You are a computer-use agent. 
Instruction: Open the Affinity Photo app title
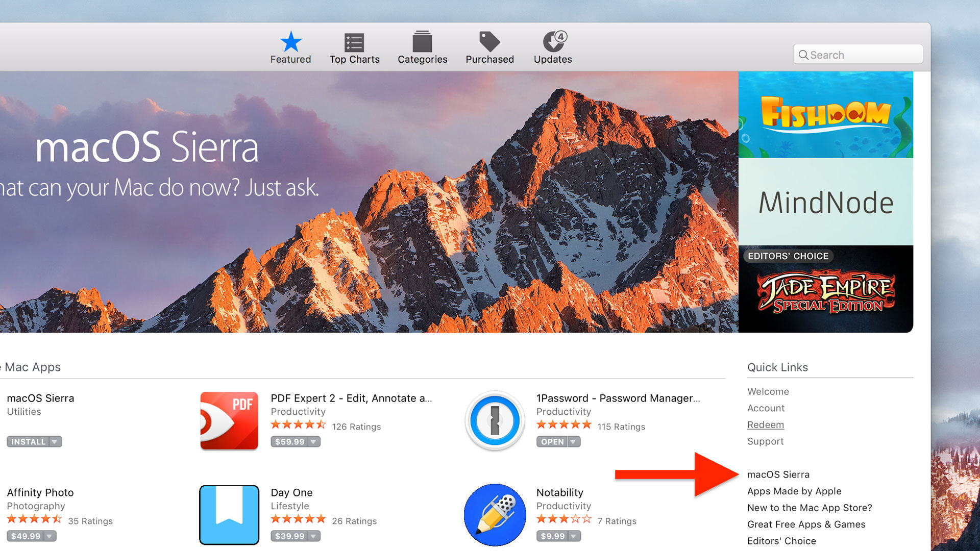(x=40, y=492)
